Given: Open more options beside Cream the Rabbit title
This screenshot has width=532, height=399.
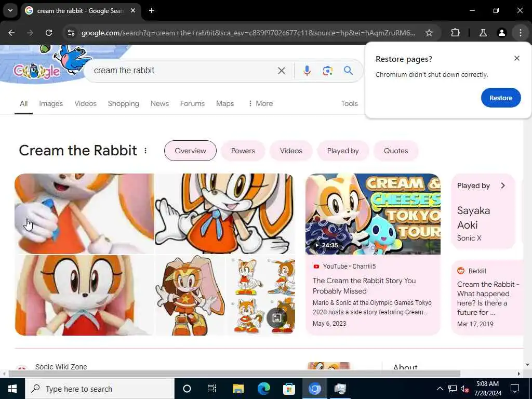Looking at the screenshot, I should [145, 151].
